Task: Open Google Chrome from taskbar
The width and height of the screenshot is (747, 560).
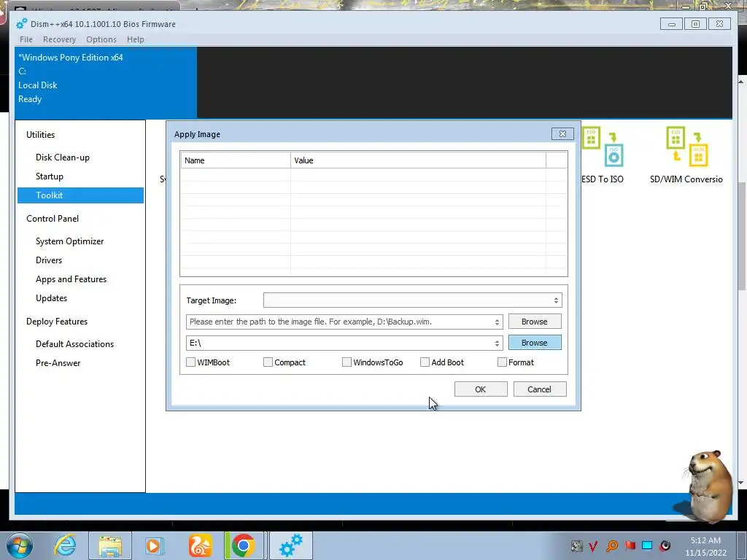Action: pyautogui.click(x=243, y=545)
